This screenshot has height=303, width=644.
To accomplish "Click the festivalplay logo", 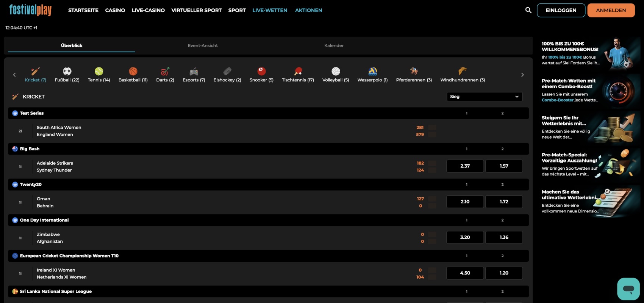I will [30, 10].
